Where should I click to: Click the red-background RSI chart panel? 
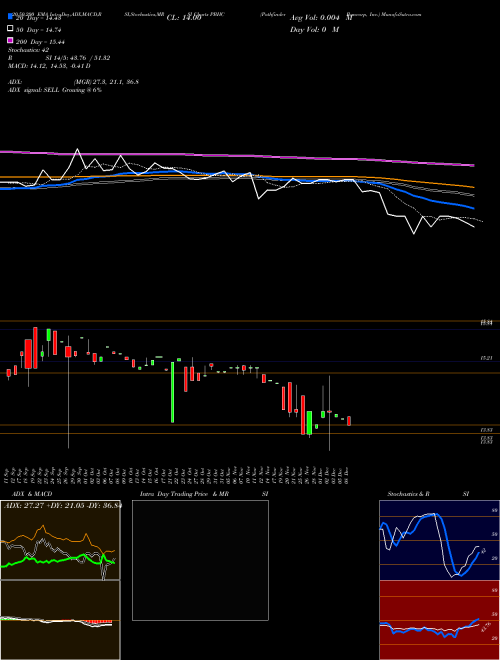point(439,620)
